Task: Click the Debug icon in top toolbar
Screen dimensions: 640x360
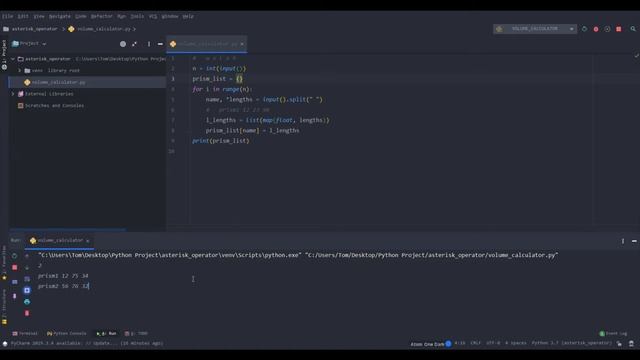Action: click(596, 29)
